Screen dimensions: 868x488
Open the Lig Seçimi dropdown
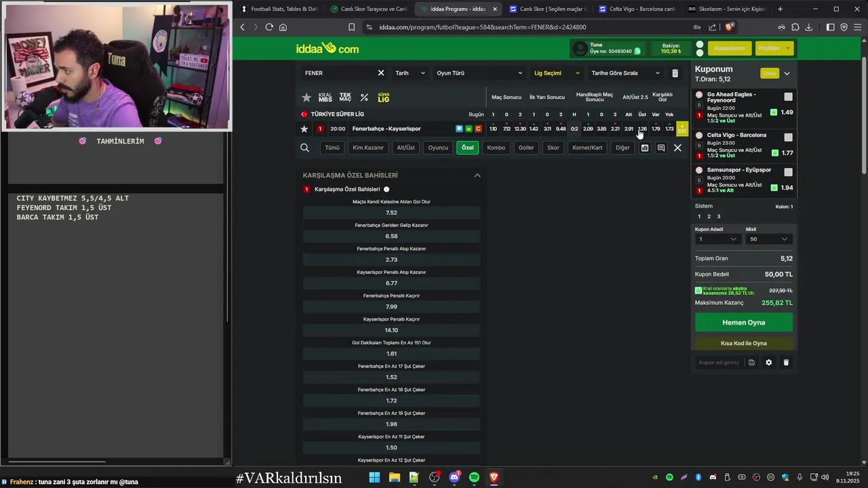point(557,73)
